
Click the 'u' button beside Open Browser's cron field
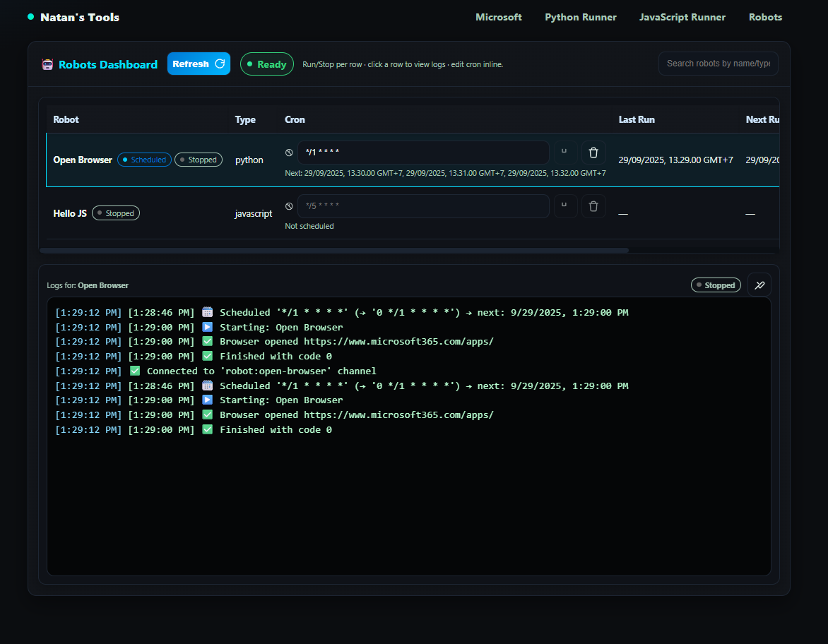(x=564, y=153)
